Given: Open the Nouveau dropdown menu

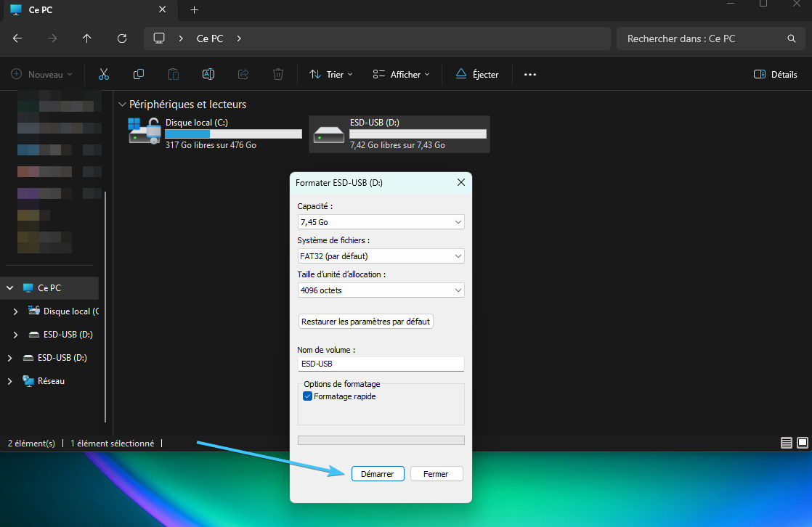Looking at the screenshot, I should pos(41,75).
